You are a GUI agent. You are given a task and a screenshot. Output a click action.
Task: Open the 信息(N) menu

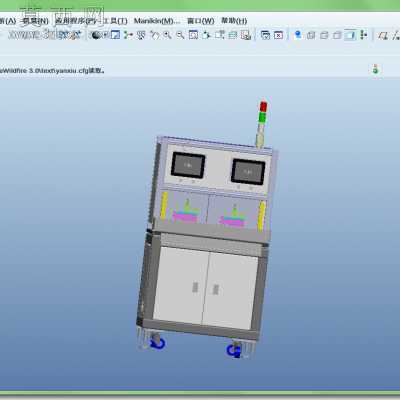pos(35,21)
